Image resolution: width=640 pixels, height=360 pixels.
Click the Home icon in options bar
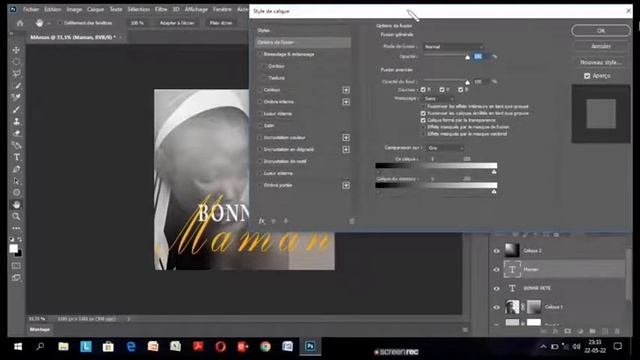(x=20, y=23)
